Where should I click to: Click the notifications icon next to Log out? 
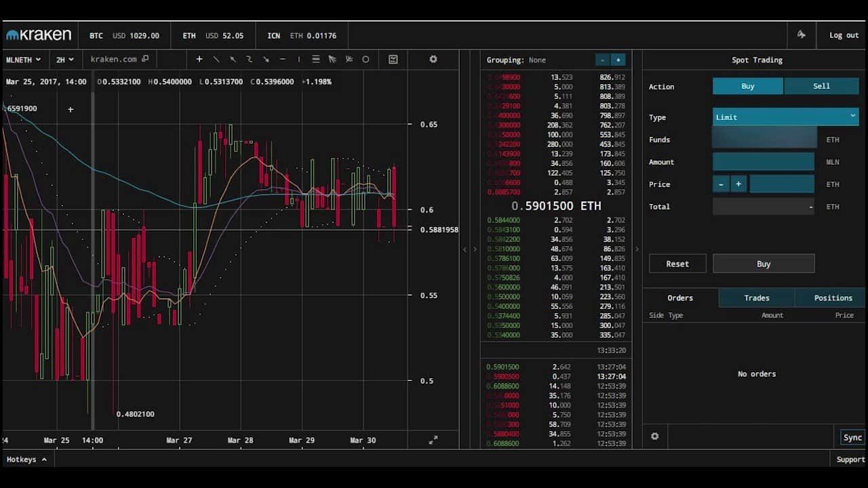tap(802, 35)
